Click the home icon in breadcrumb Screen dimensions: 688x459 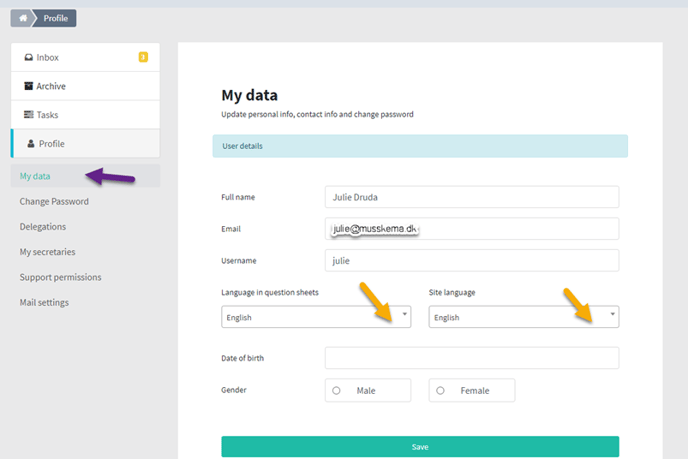tap(23, 18)
